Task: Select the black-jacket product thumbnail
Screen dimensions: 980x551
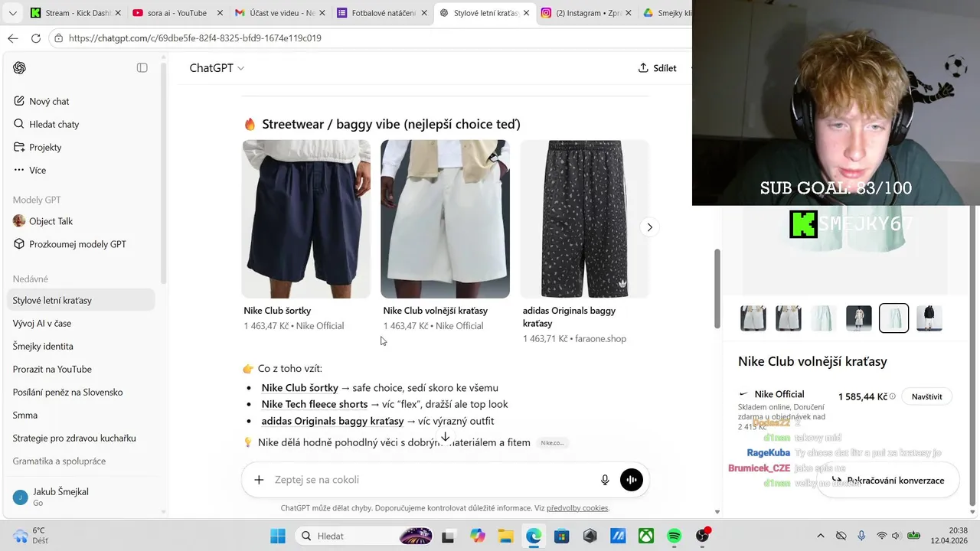Action: (929, 318)
